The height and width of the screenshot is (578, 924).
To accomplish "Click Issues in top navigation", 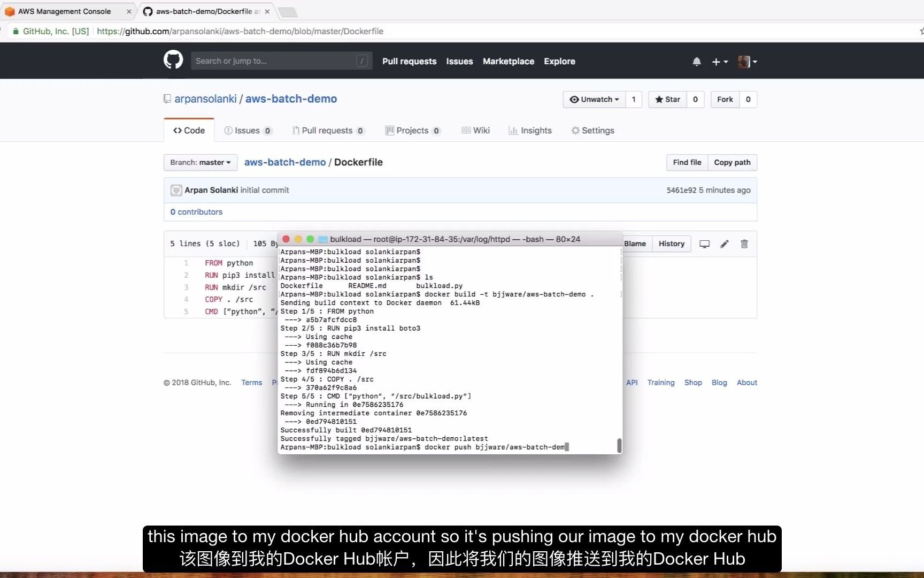I will [x=459, y=62].
